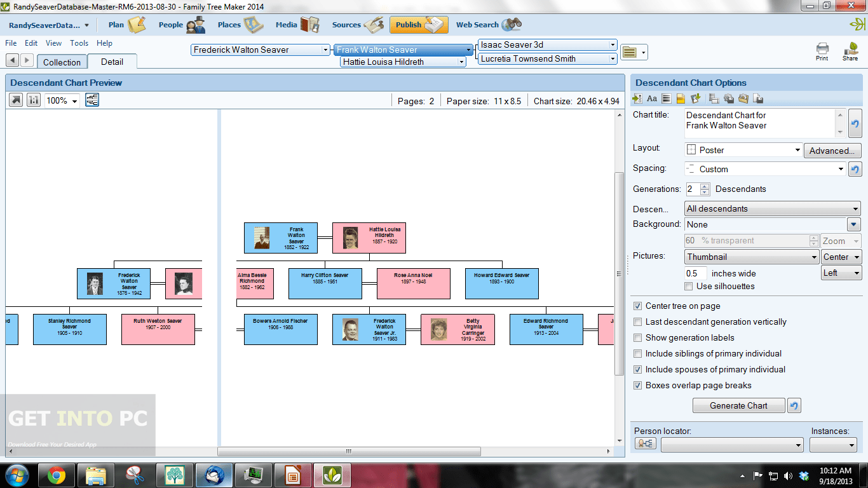The height and width of the screenshot is (488, 868).
Task: Open the Fonts (Aa) options
Action: tap(652, 98)
